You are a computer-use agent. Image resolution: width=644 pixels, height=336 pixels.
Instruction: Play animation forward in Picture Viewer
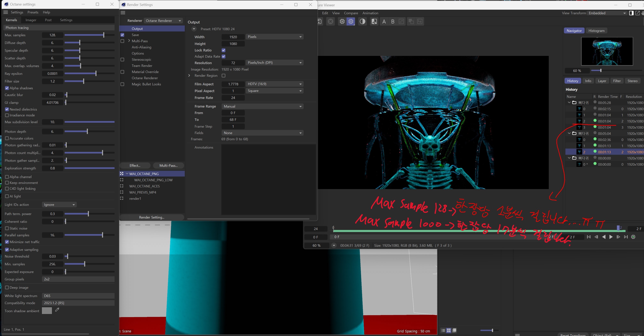[x=611, y=237]
